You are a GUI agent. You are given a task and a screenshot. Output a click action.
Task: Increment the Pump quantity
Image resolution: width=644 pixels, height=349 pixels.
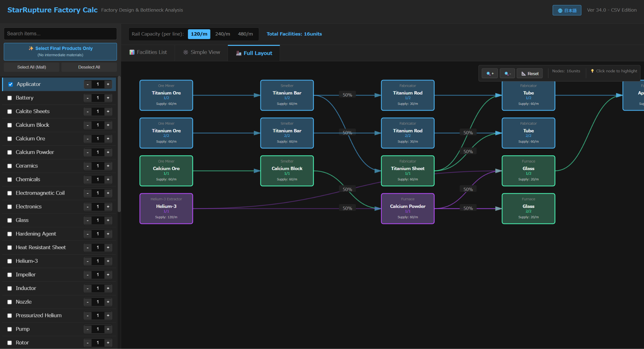tap(108, 329)
